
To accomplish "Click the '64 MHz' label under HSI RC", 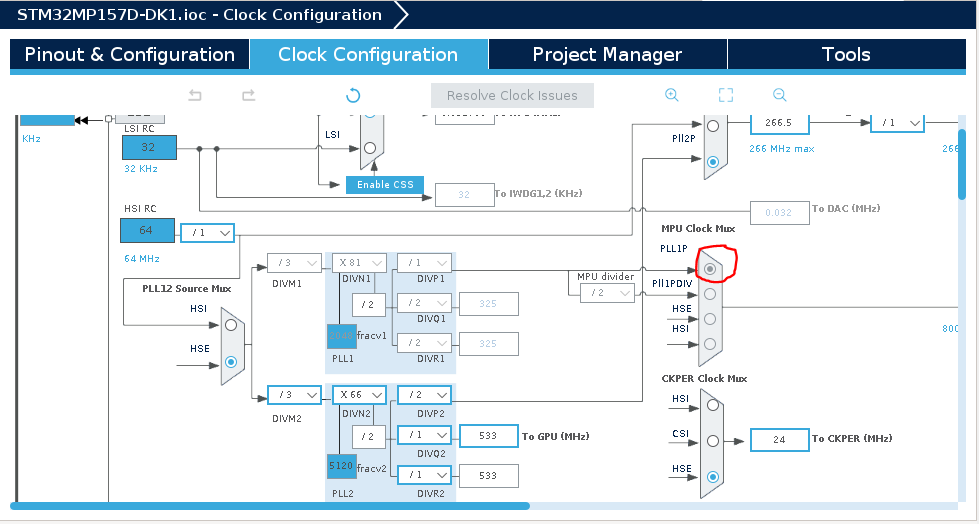I will 142,259.
